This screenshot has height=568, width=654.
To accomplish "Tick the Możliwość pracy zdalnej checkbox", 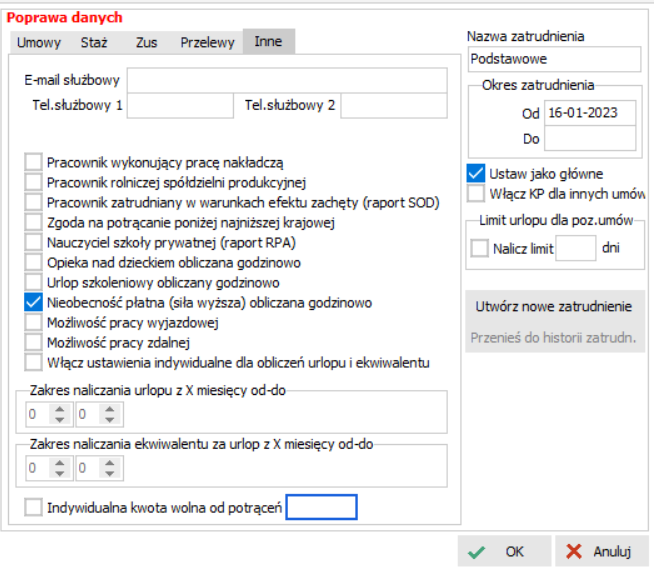I will pyautogui.click(x=34, y=342).
